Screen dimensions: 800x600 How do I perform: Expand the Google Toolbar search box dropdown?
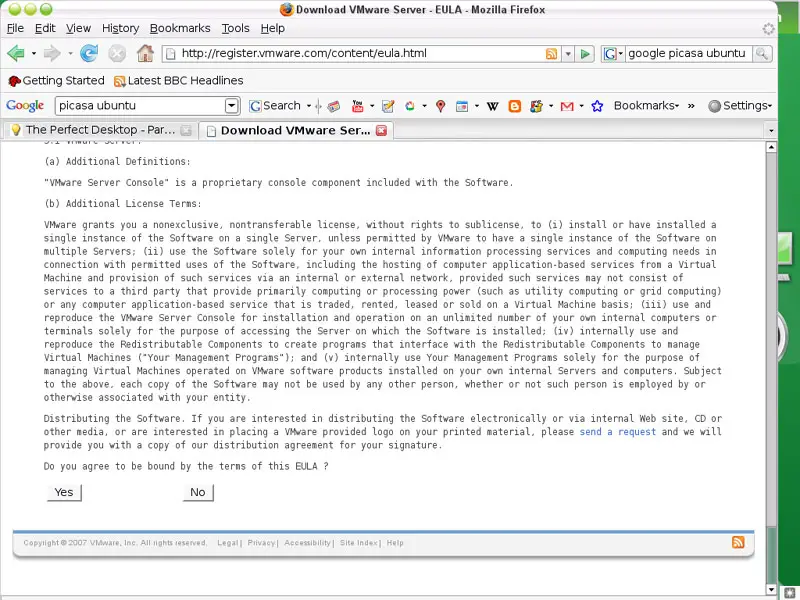232,106
